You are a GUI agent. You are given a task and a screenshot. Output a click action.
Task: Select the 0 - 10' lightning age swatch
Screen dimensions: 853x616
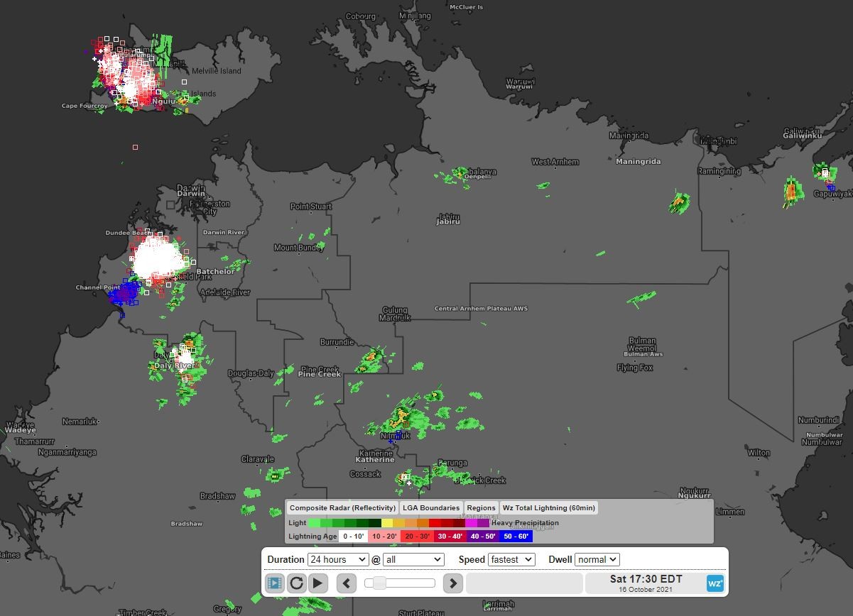[x=353, y=537]
